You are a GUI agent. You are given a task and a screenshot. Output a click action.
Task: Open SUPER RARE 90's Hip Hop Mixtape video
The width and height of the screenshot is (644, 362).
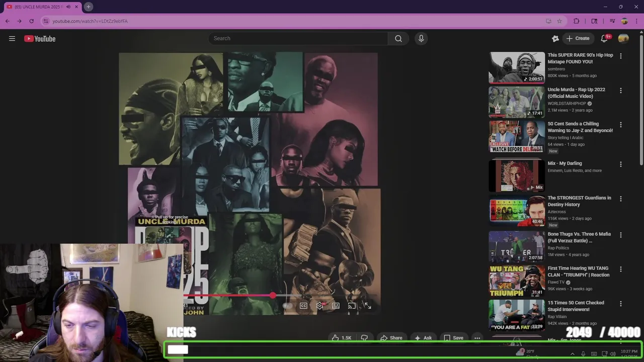click(580, 58)
